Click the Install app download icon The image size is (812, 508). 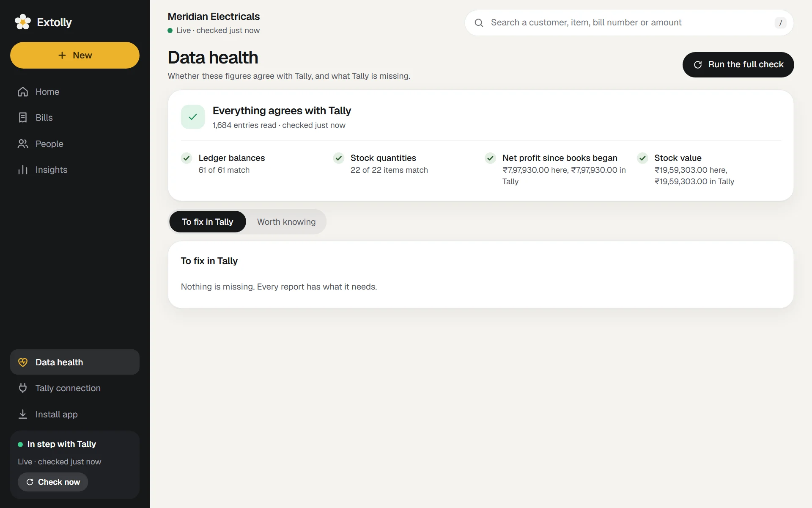23,414
